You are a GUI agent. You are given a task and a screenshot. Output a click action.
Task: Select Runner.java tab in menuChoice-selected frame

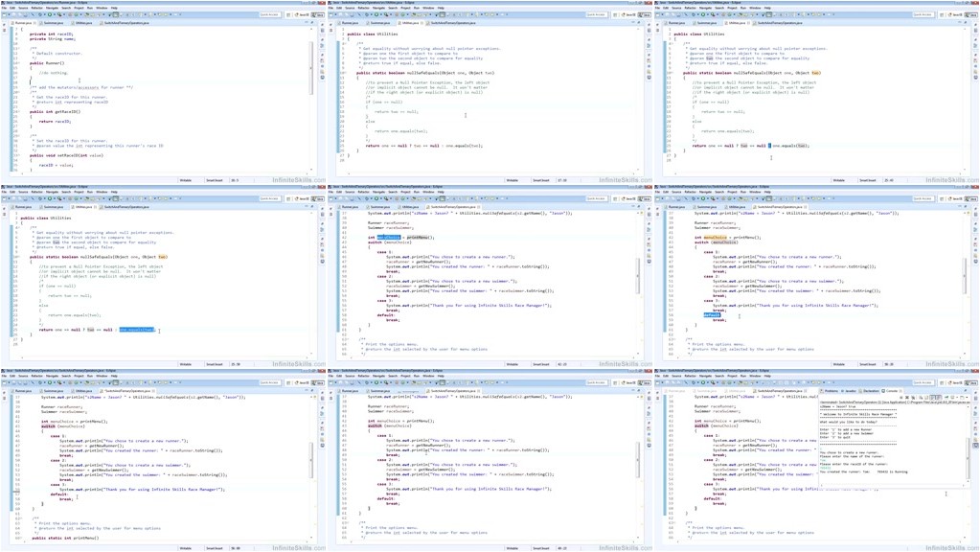(348, 206)
